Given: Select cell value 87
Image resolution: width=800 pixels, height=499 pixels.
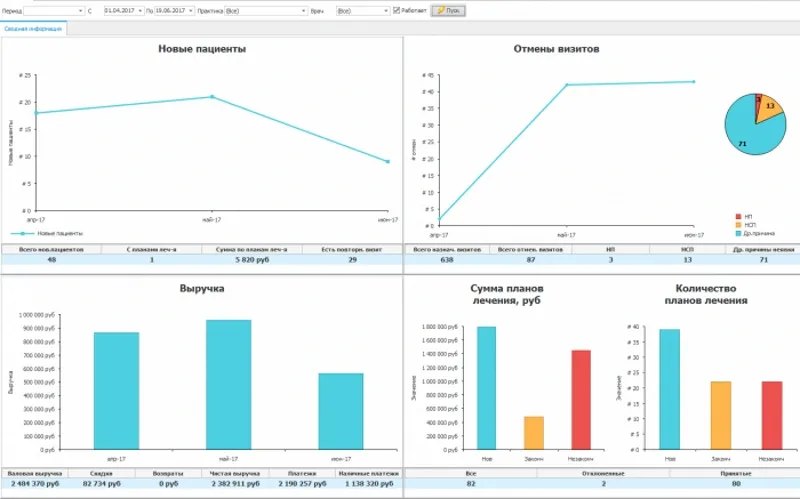Looking at the screenshot, I should [531, 260].
